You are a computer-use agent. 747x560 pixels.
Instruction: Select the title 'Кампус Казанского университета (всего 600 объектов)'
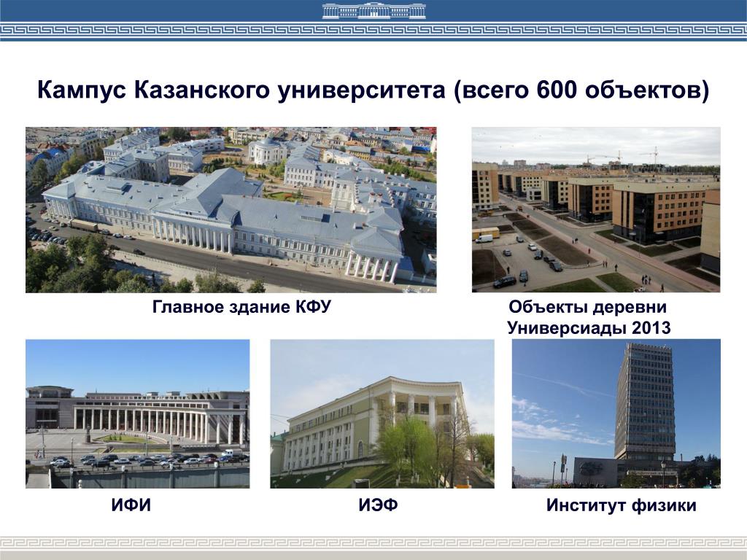373,90
